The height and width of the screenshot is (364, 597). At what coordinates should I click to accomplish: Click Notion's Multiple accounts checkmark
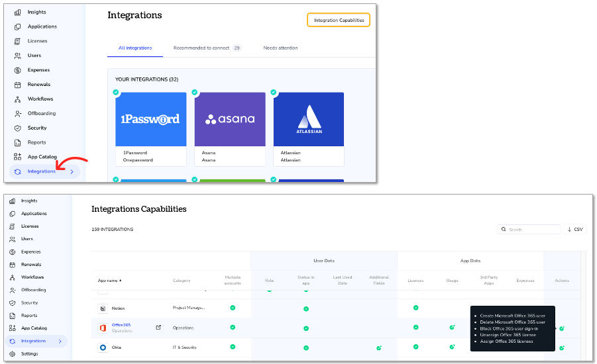233,308
